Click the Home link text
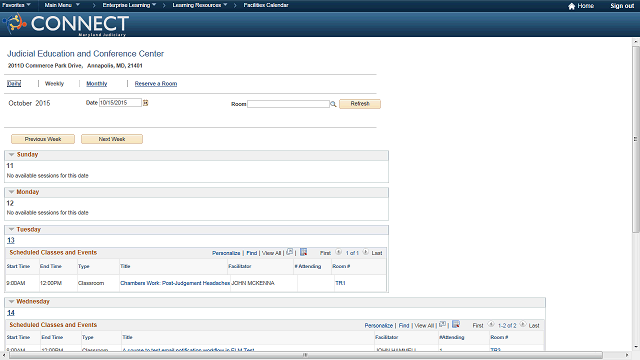640x360 pixels. (x=585, y=6)
